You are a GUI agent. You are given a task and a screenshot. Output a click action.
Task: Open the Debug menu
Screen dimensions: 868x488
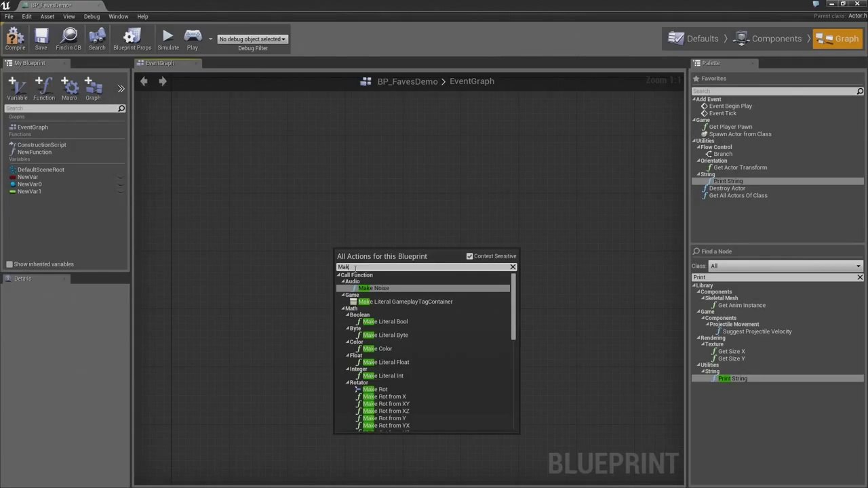[92, 16]
